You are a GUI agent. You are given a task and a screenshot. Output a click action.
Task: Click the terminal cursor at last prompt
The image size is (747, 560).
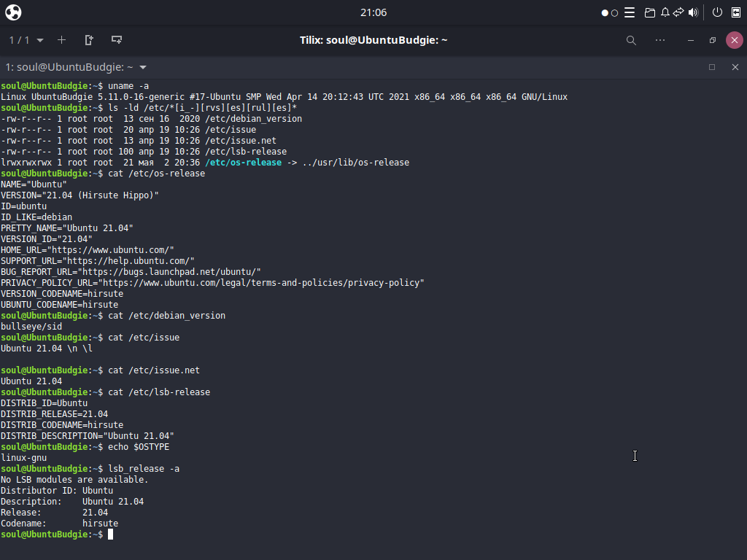point(111,534)
